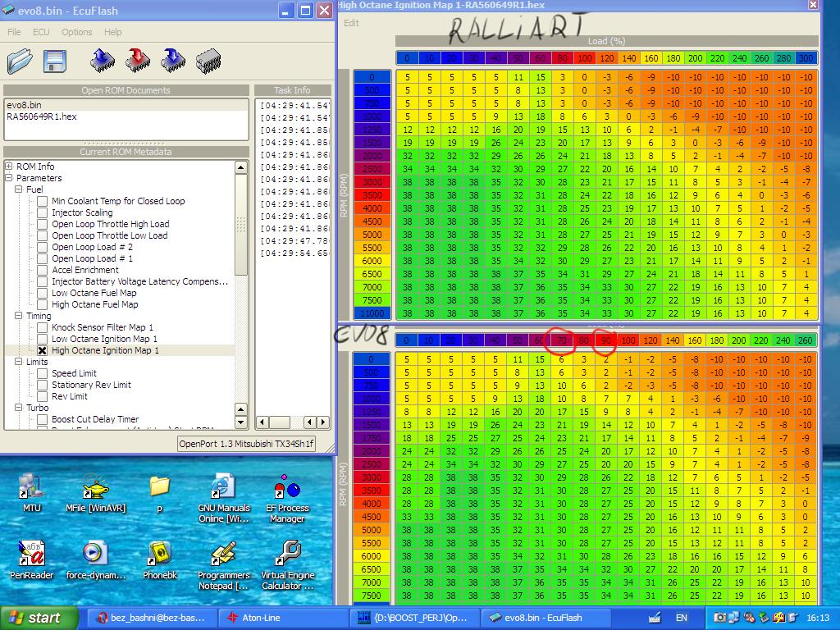The image size is (840, 630).
Task: Collapse the Limits category in the tree
Action: click(x=19, y=362)
